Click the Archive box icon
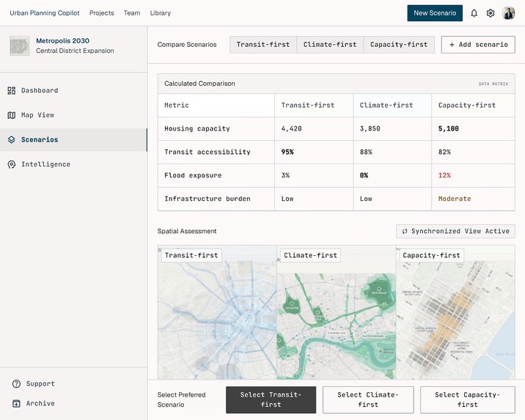Screen dimensions: 525x420 pyautogui.click(x=16, y=403)
